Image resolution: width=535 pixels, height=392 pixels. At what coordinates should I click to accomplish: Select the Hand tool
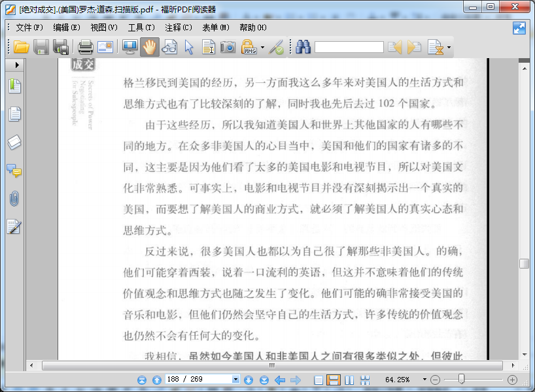tap(149, 47)
